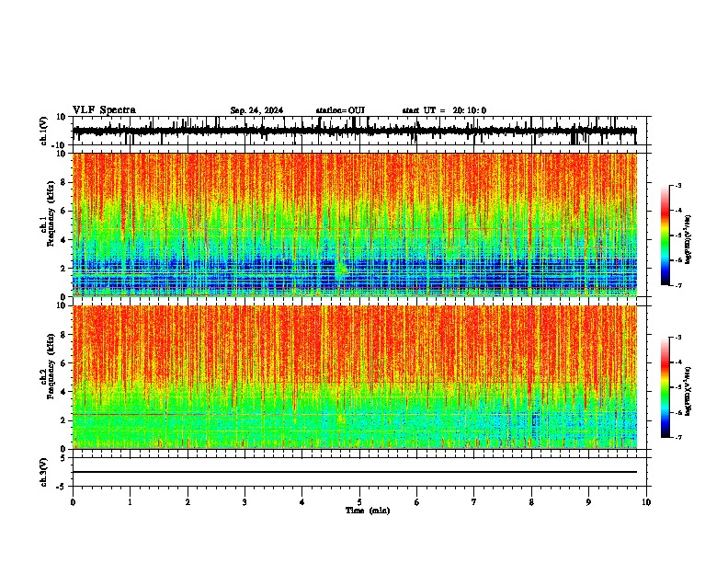Click time axis tick label "10"
728x563 pixels.
(646, 502)
